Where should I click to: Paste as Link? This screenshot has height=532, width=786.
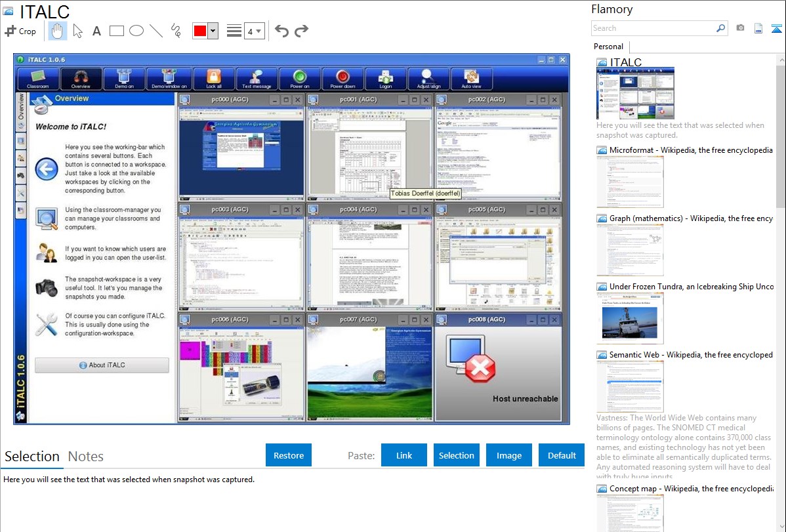(404, 455)
